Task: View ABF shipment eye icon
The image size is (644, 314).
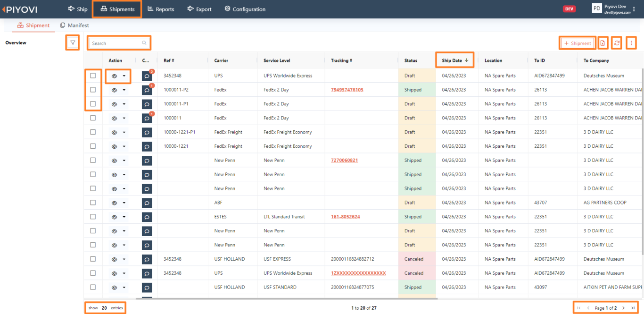Action: [114, 203]
